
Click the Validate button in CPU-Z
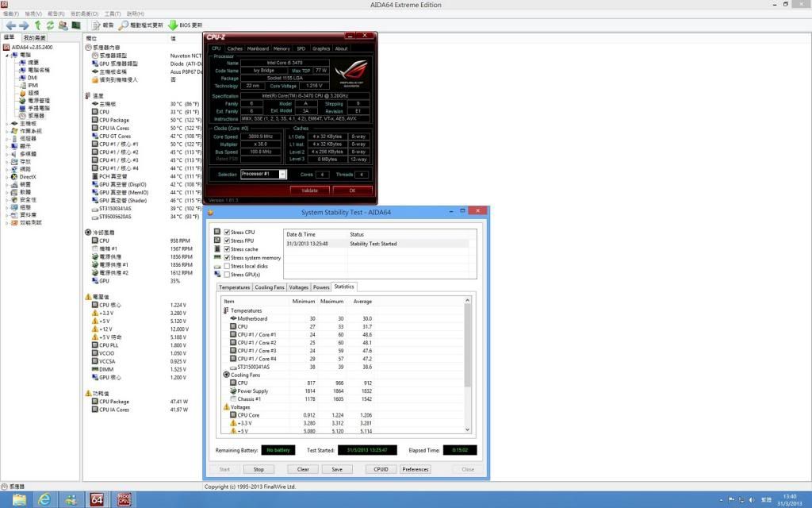click(310, 190)
